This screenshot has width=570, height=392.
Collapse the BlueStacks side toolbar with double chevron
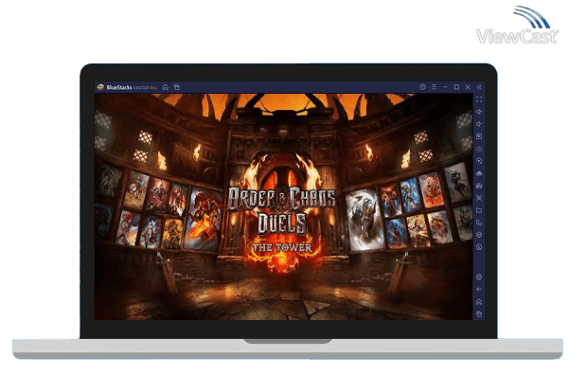click(x=479, y=87)
